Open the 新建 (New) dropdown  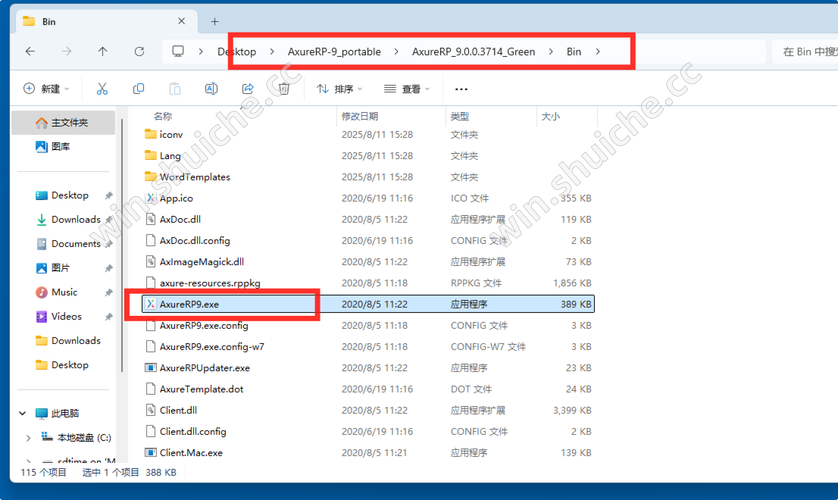(46, 89)
